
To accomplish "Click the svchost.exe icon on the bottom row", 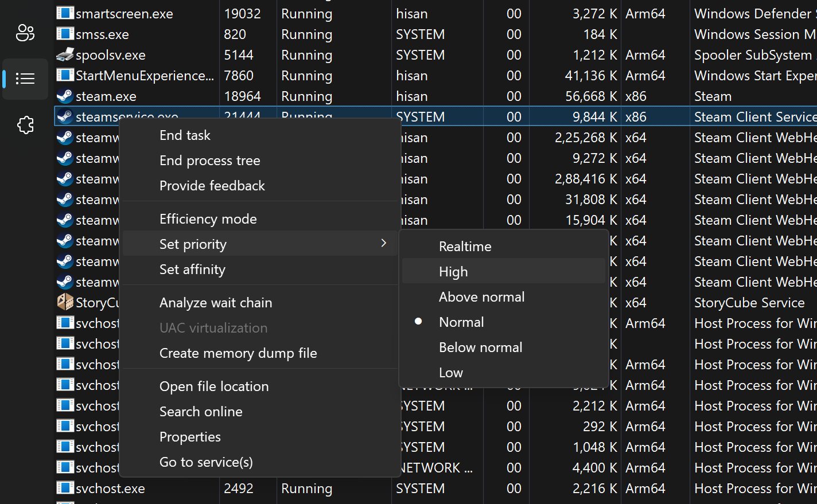I will (64, 488).
